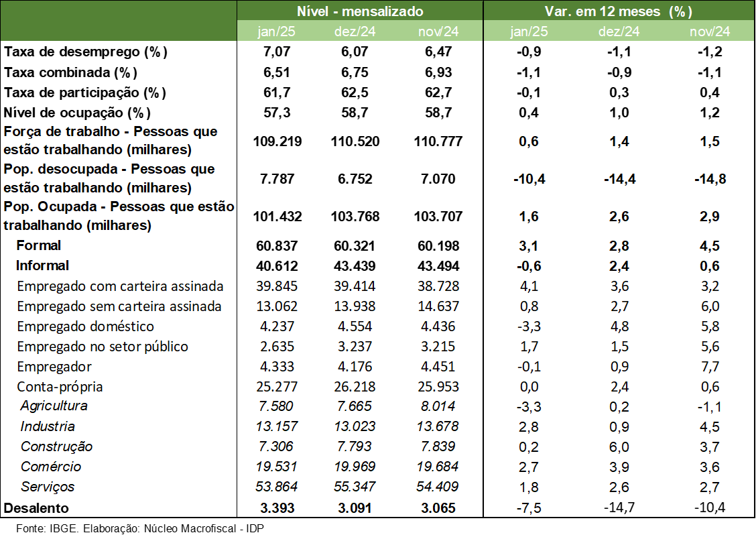Select the 'Nível de ocupação (%)' label
This screenshot has width=756, height=539.
click(77, 113)
